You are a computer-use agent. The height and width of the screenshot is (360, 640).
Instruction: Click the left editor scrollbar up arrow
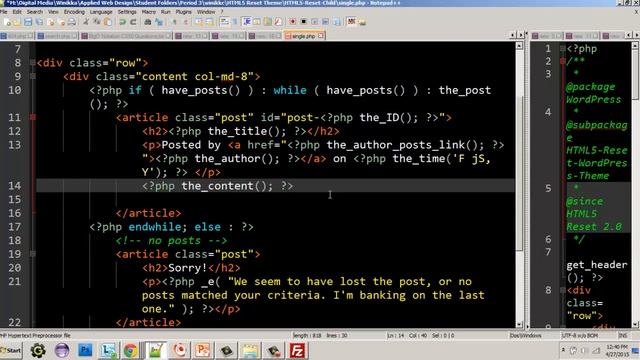(519, 46)
